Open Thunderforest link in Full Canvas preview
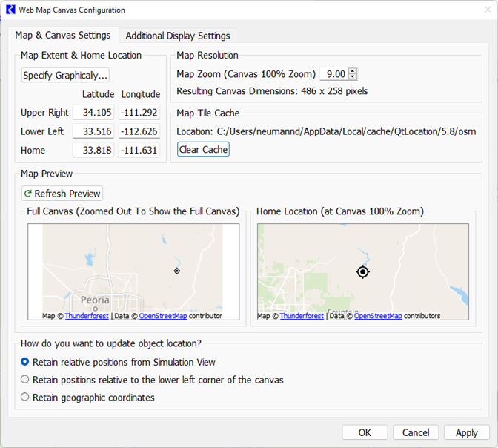 [x=86, y=316]
